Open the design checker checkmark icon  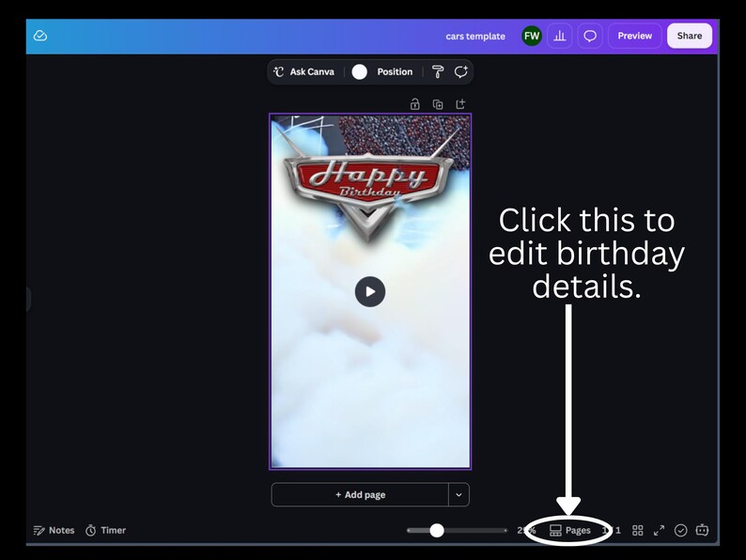[x=681, y=530]
